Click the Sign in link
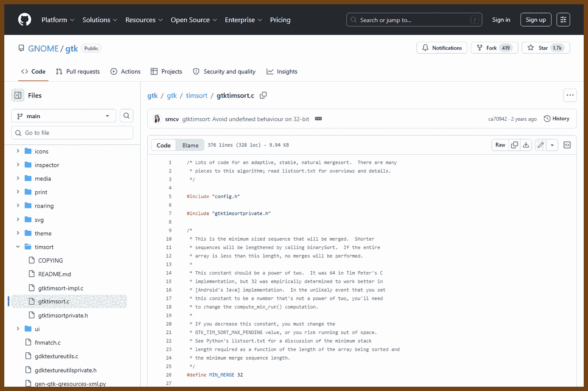 tap(501, 20)
